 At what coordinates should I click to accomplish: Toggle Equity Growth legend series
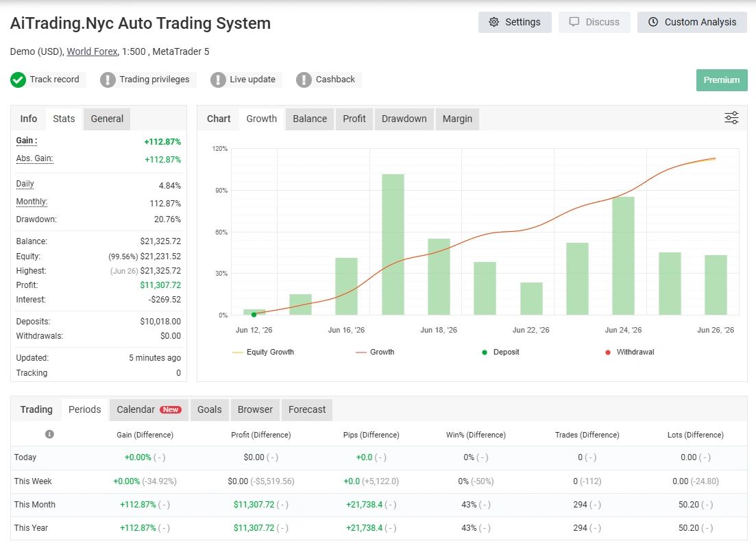coord(263,352)
